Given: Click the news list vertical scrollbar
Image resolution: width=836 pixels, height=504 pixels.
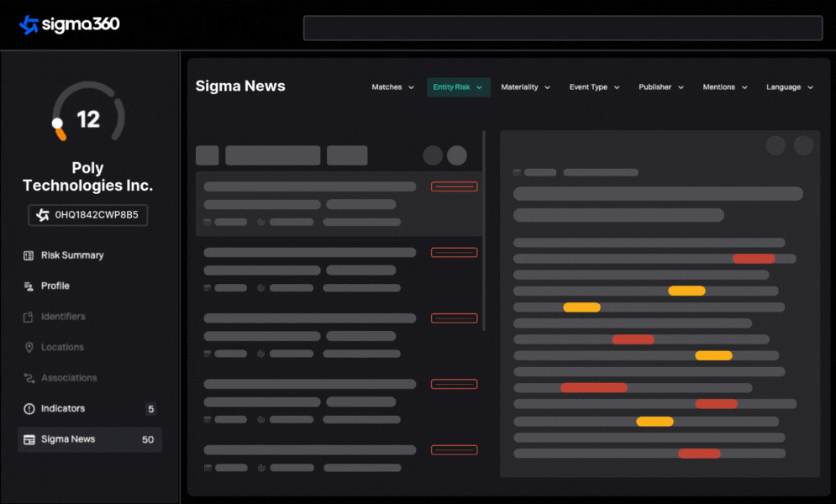Looking at the screenshot, I should [x=484, y=231].
